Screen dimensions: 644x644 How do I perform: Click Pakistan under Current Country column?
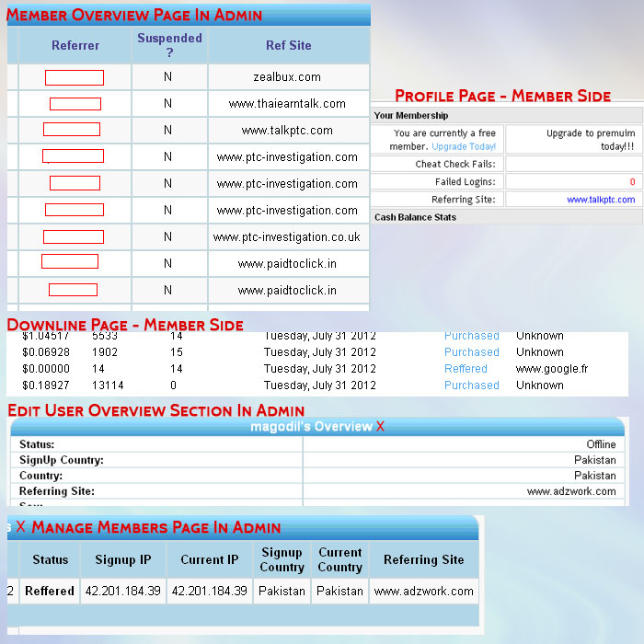click(x=340, y=591)
